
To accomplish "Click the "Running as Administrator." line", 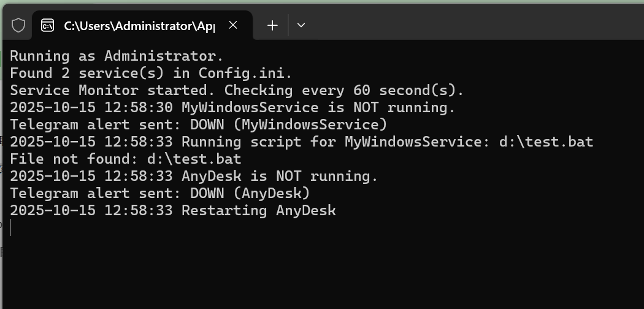I will 117,56.
